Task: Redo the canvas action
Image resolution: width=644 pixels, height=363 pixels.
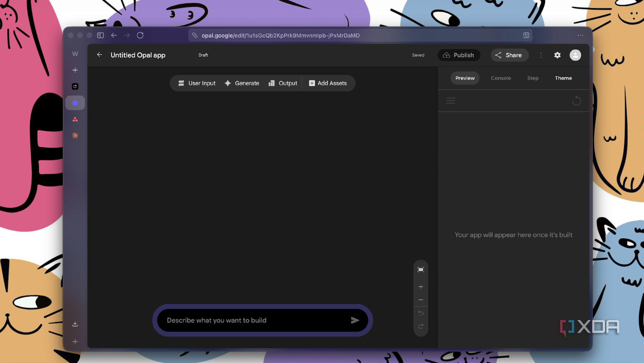Action: tap(421, 326)
